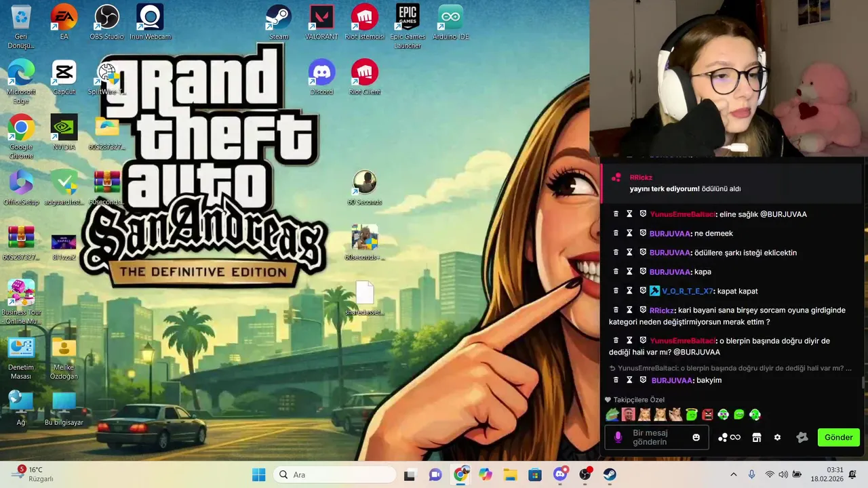This screenshot has height=488, width=868.
Task: Timeout the sender of the "kapa" message
Action: point(629,272)
